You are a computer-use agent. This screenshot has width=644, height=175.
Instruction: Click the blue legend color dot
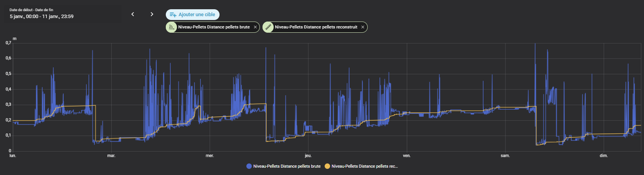pyautogui.click(x=249, y=166)
